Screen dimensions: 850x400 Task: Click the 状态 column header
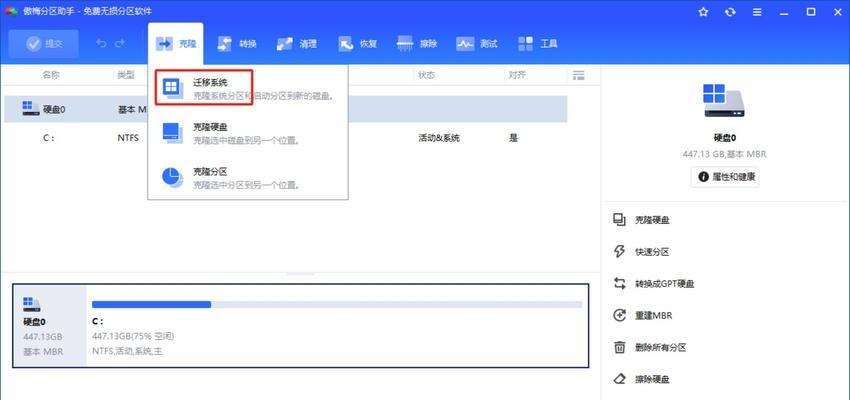click(x=426, y=75)
